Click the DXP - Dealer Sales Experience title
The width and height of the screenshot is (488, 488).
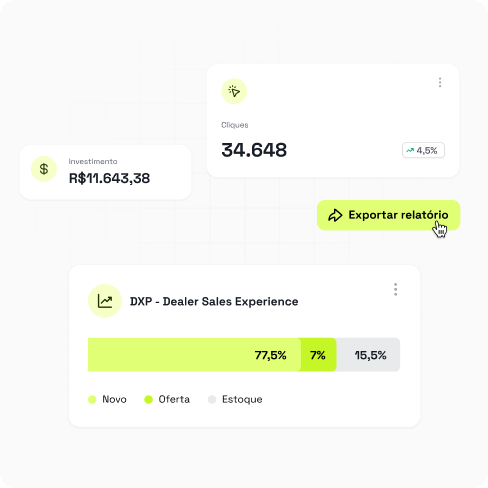[214, 301]
